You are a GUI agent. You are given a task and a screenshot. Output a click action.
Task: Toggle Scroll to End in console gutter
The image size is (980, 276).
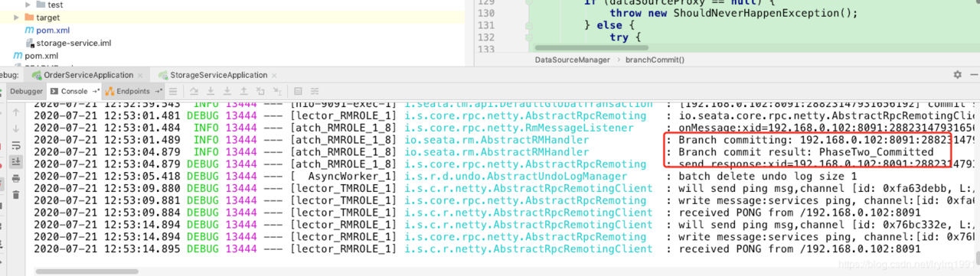[x=15, y=161]
